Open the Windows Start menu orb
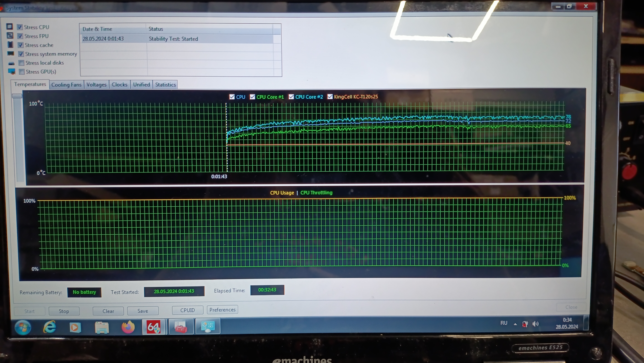Image resolution: width=644 pixels, height=363 pixels. (23, 328)
